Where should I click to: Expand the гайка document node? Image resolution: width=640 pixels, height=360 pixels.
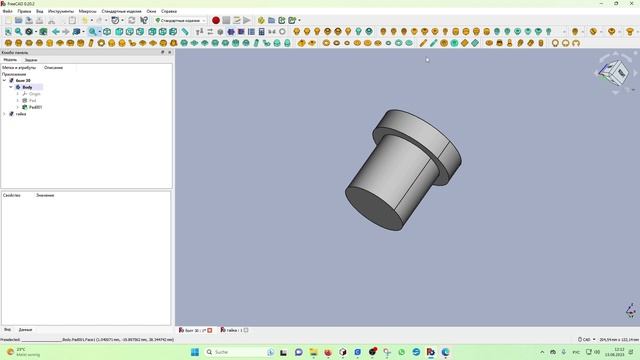click(x=4, y=114)
